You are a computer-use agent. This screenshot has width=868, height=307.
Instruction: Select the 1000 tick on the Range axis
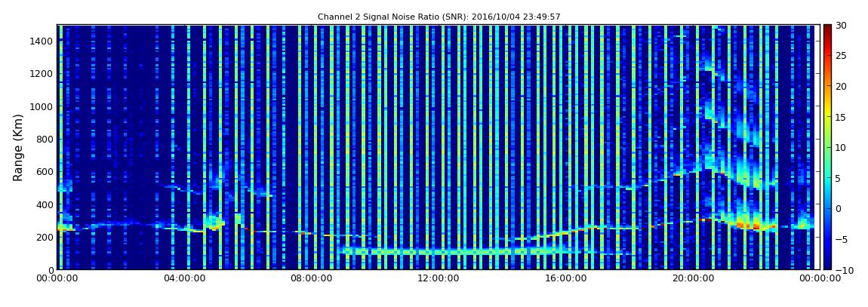tap(42, 106)
